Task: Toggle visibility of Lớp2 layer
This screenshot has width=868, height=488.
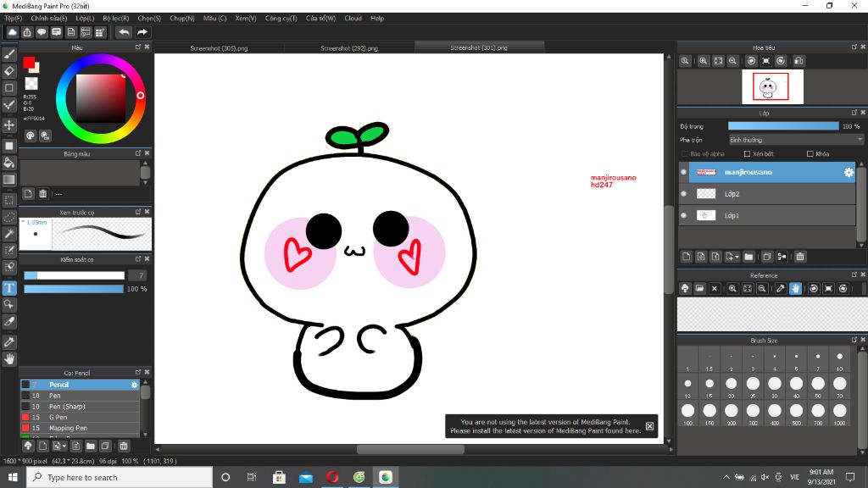Action: [x=683, y=194]
